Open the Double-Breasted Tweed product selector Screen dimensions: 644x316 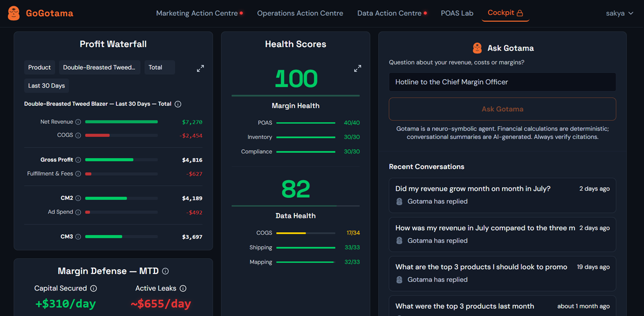99,68
